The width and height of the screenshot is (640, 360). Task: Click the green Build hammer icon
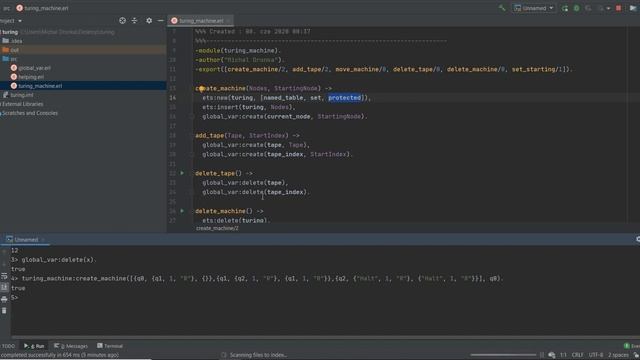click(502, 8)
